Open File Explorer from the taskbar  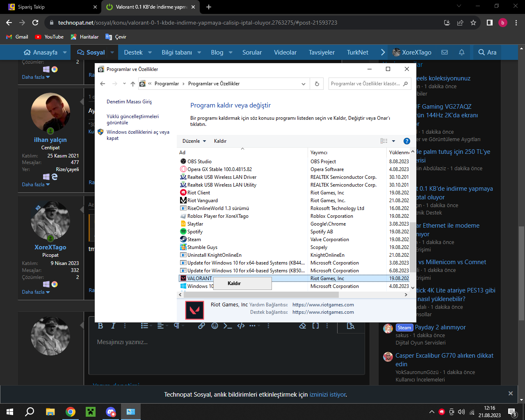[x=50, y=412]
